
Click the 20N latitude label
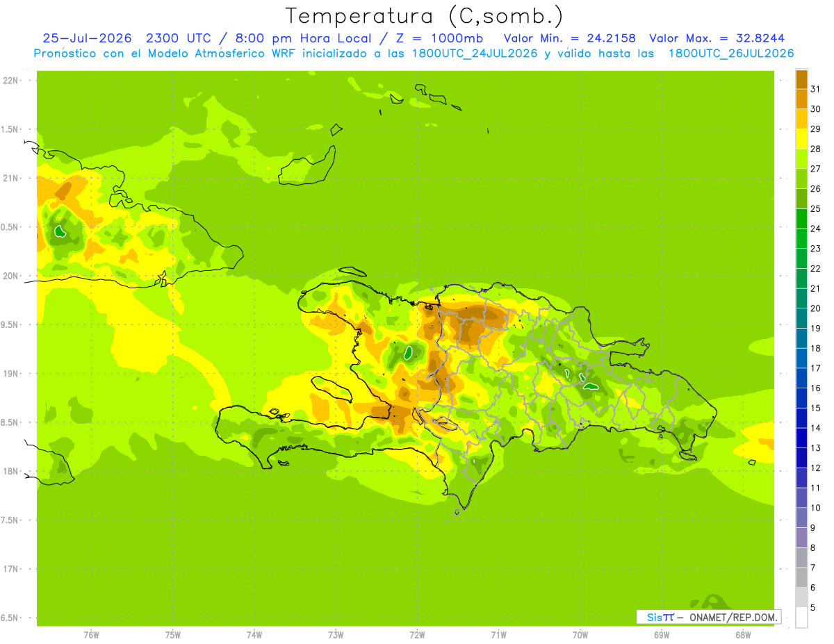(10, 276)
